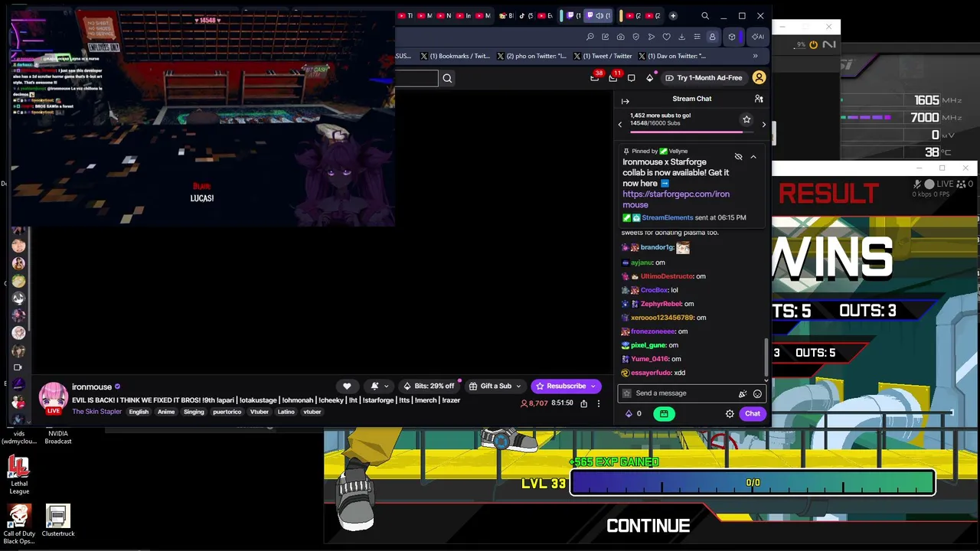Open Call of Duty Black Ops shortcut
980x551 pixels.
pyautogui.click(x=19, y=524)
